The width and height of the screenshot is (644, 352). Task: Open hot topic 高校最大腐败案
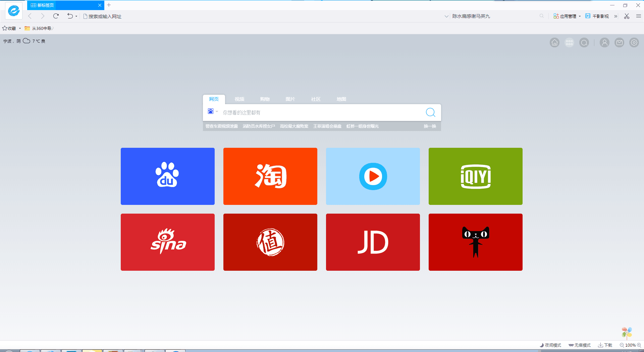(294, 126)
